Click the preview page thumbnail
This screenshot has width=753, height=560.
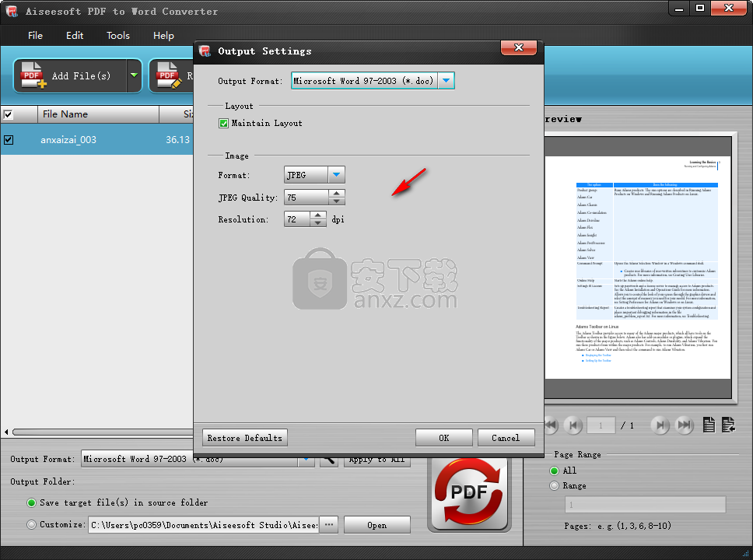(x=638, y=267)
